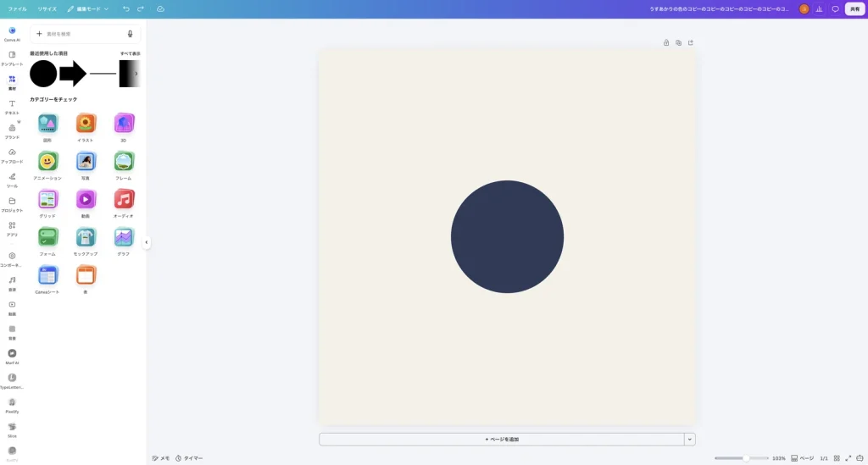
Task: Collapse the side panel with arrow handle
Action: tap(146, 242)
